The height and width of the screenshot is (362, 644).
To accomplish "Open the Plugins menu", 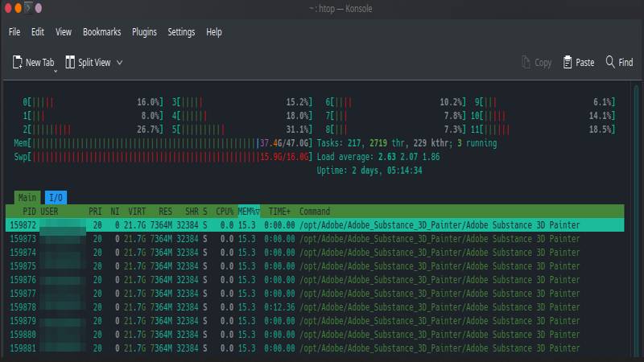I will point(144,32).
